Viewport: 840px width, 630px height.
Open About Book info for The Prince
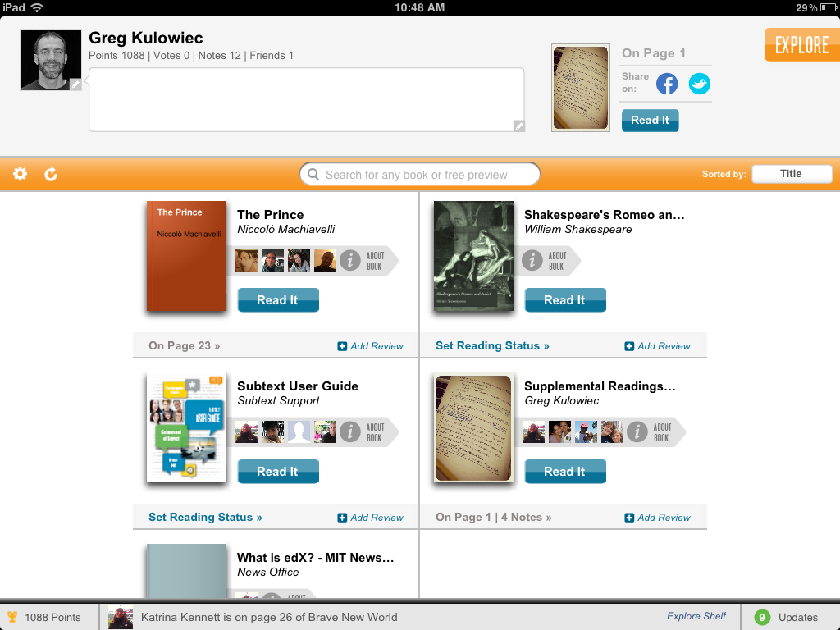[x=362, y=261]
